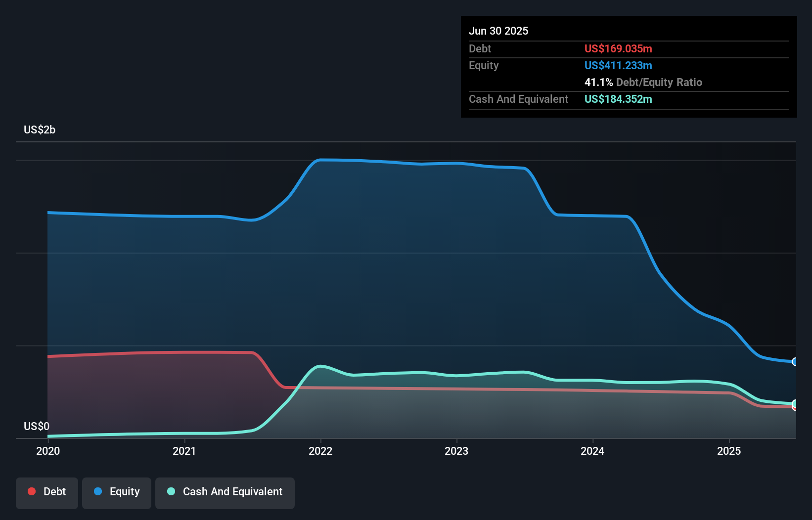This screenshot has width=812, height=520.
Task: Click the 2023 x-axis label
Action: click(456, 451)
